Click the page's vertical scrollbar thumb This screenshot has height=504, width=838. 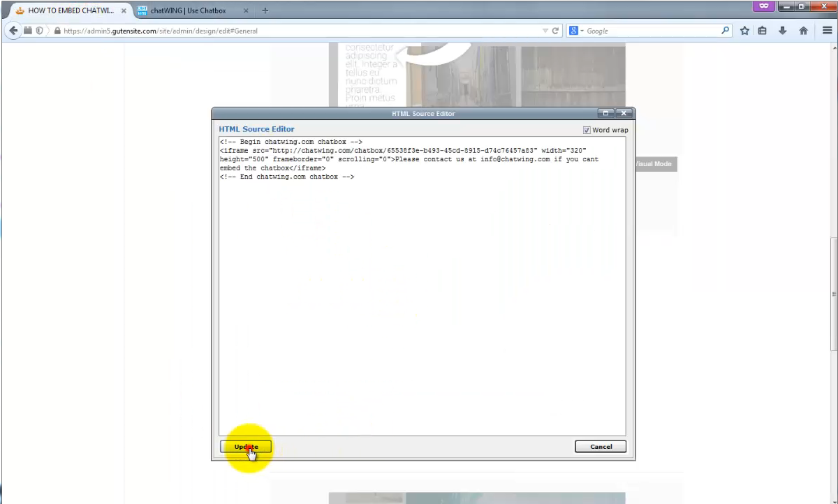pos(834,294)
